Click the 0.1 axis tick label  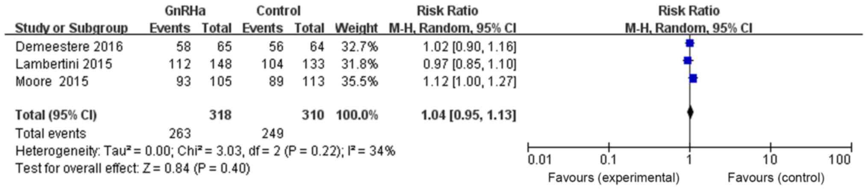608,160
